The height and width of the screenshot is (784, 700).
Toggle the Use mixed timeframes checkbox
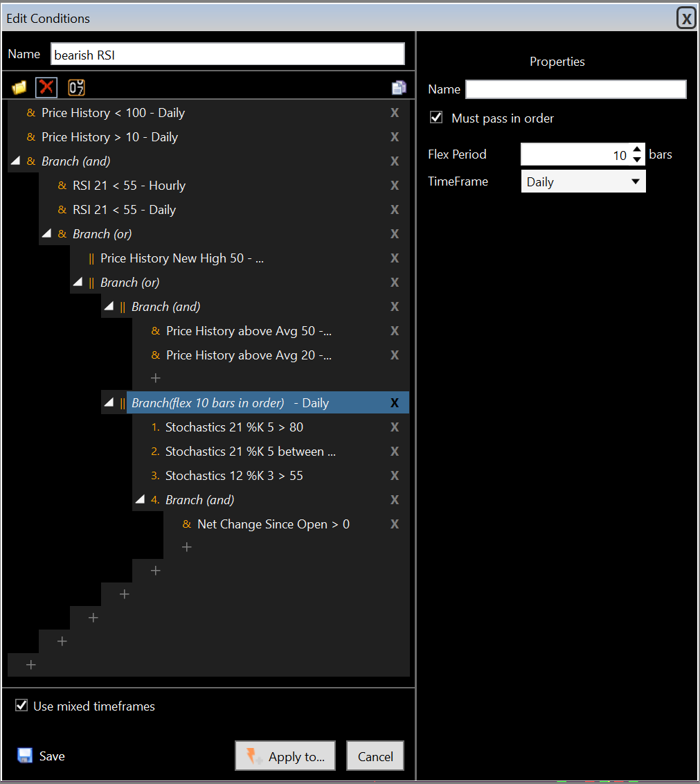click(21, 706)
